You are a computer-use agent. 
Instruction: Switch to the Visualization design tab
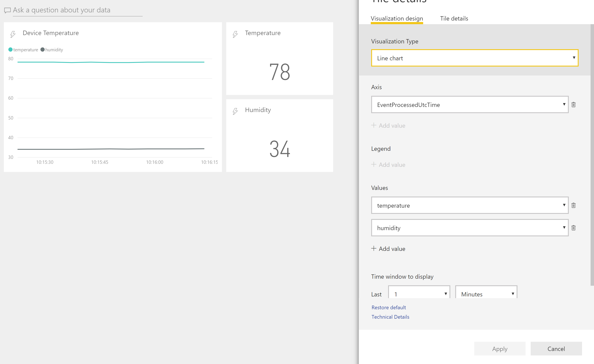tap(397, 19)
